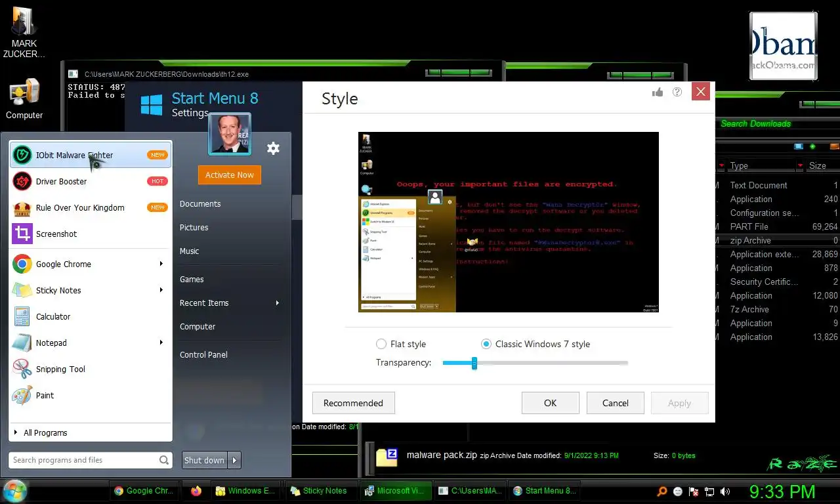Open Calculator from start menu
Viewport: 840px width, 504px height.
click(91, 316)
